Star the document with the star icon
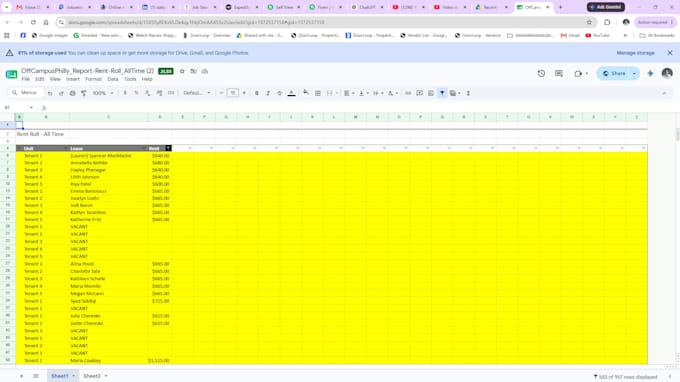This screenshot has height=382, width=680. 182,71
